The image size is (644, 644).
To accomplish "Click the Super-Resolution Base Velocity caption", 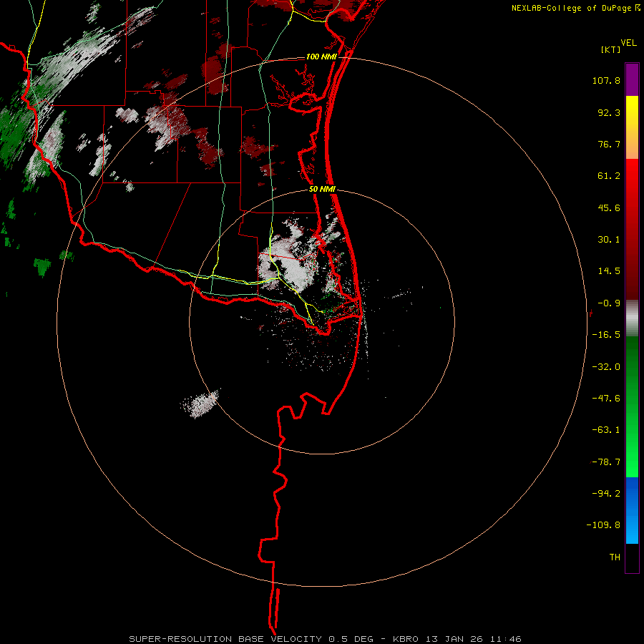I will coord(325,639).
